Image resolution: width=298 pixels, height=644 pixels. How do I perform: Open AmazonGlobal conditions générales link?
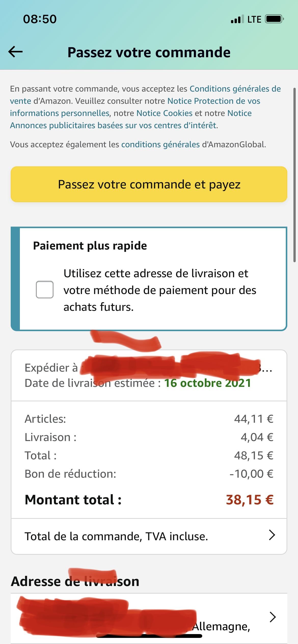(x=160, y=144)
